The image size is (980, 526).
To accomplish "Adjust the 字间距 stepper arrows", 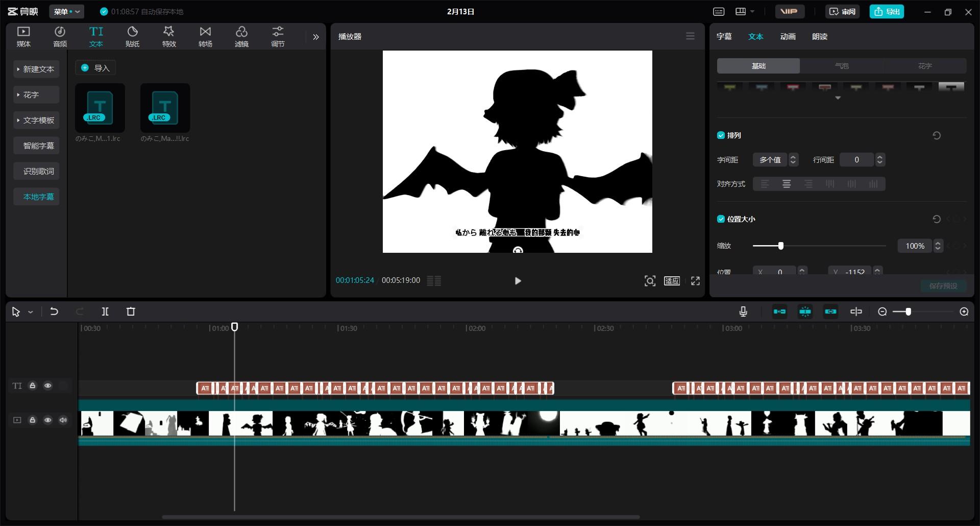I will pos(793,160).
